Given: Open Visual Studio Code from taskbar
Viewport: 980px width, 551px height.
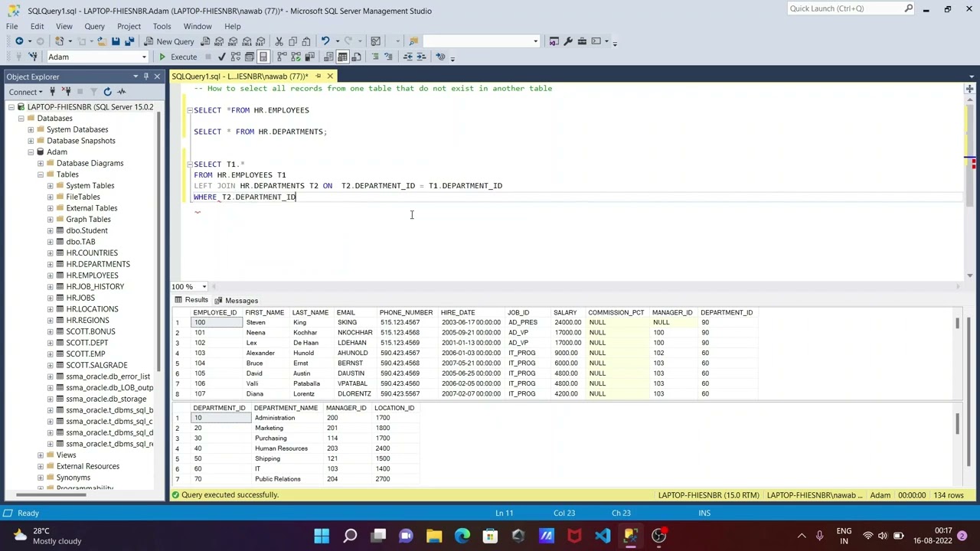Looking at the screenshot, I should coord(603,536).
